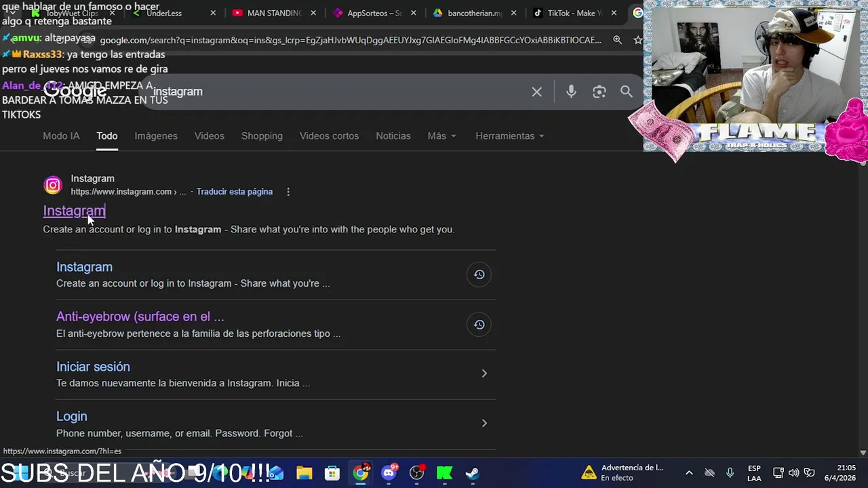Open the Herramientas dropdown
The height and width of the screenshot is (488, 868).
[510, 136]
